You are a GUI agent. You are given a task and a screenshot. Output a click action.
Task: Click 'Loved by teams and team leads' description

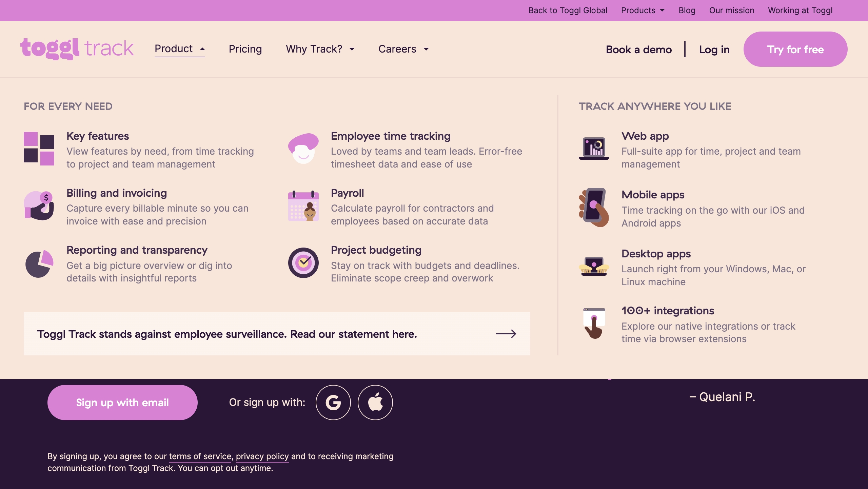click(427, 158)
